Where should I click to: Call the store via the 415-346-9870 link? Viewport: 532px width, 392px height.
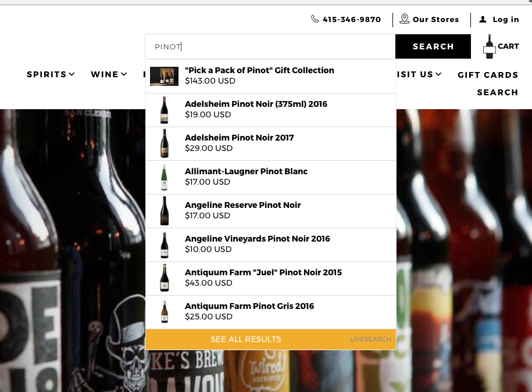coord(351,19)
